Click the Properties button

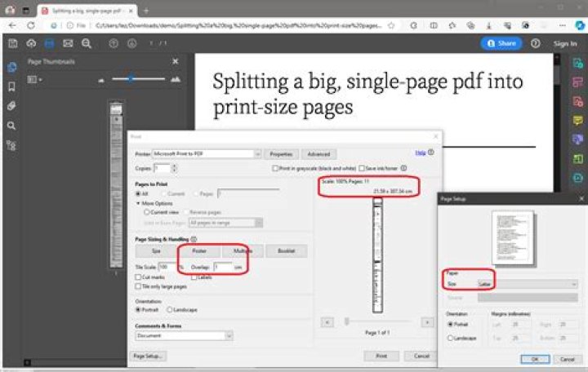pyautogui.click(x=281, y=154)
